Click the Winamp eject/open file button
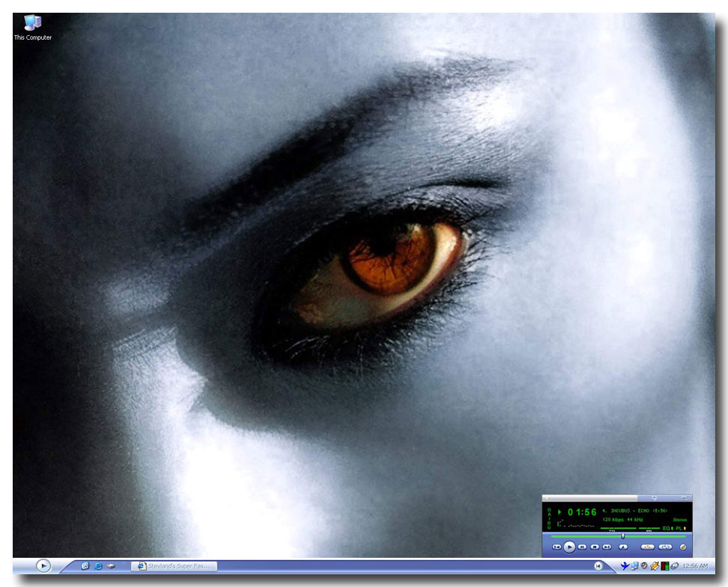 [624, 547]
